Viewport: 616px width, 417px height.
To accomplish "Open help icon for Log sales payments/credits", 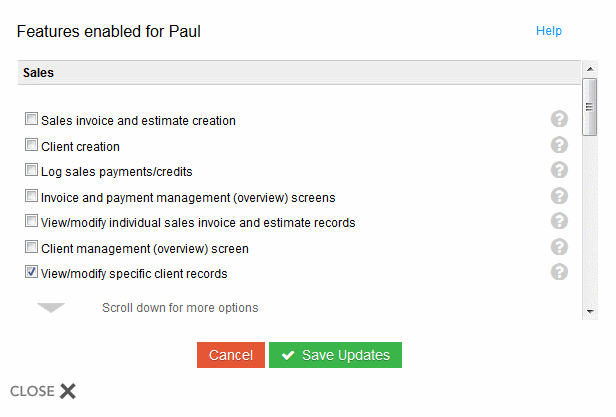I will tap(560, 170).
